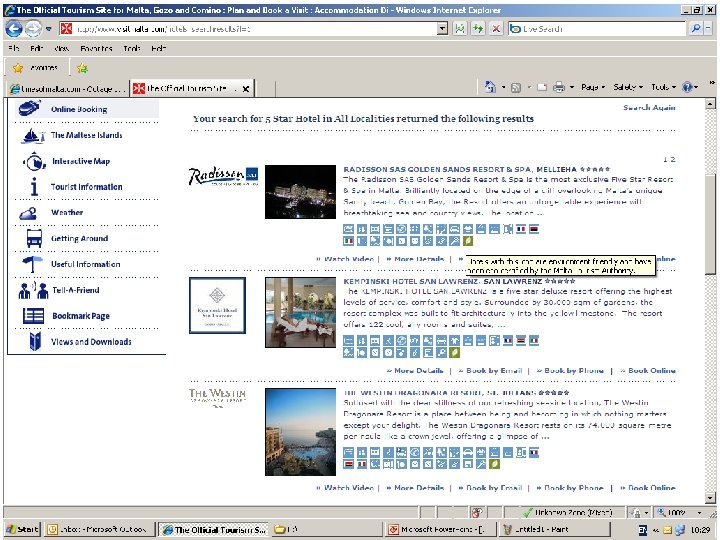720x540 pixels.
Task: Click the RSS feeds toolbar icon
Action: [516, 87]
